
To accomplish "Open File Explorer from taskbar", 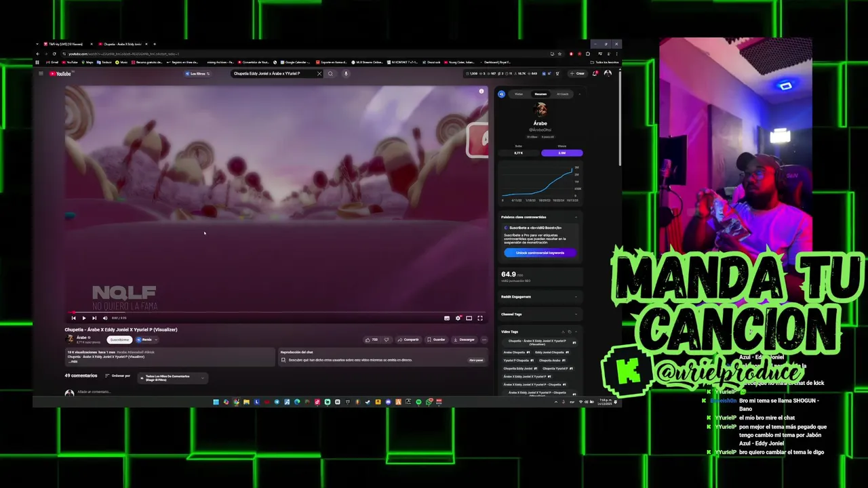I will click(x=246, y=402).
